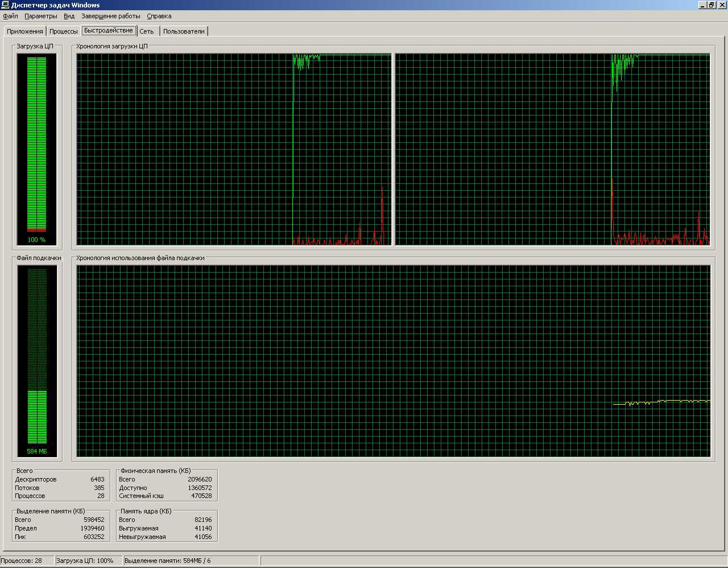Click the Память ядра (КБ) heading

click(146, 511)
